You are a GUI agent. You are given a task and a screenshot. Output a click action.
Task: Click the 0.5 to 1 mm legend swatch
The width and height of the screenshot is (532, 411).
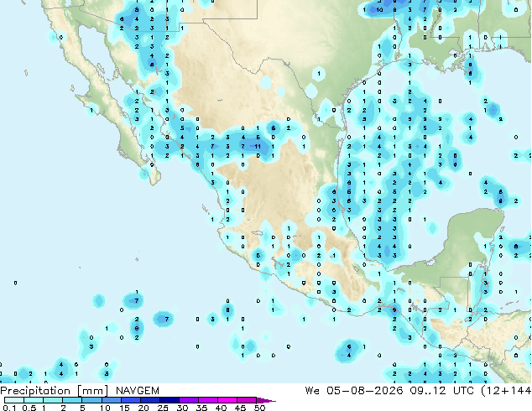(34, 400)
